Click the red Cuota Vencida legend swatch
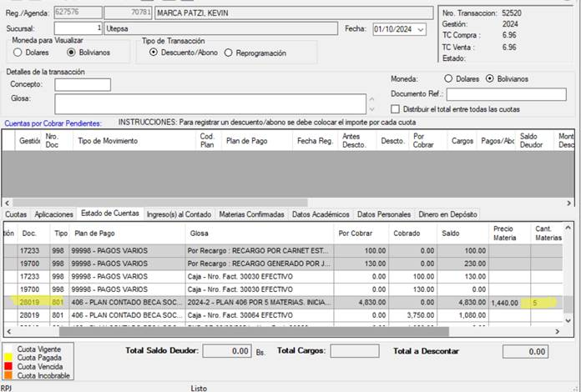Image resolution: width=581 pixels, height=392 pixels. coord(8,366)
